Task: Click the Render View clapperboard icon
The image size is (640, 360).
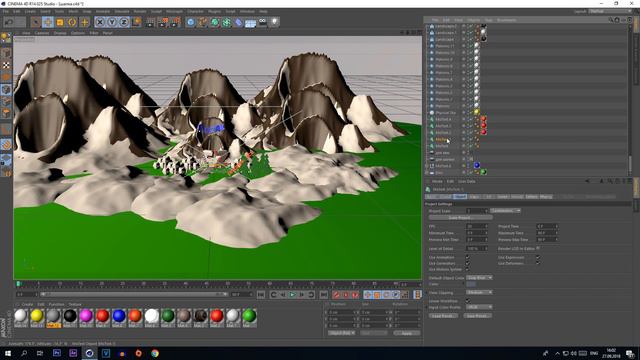Action: (x=151, y=22)
